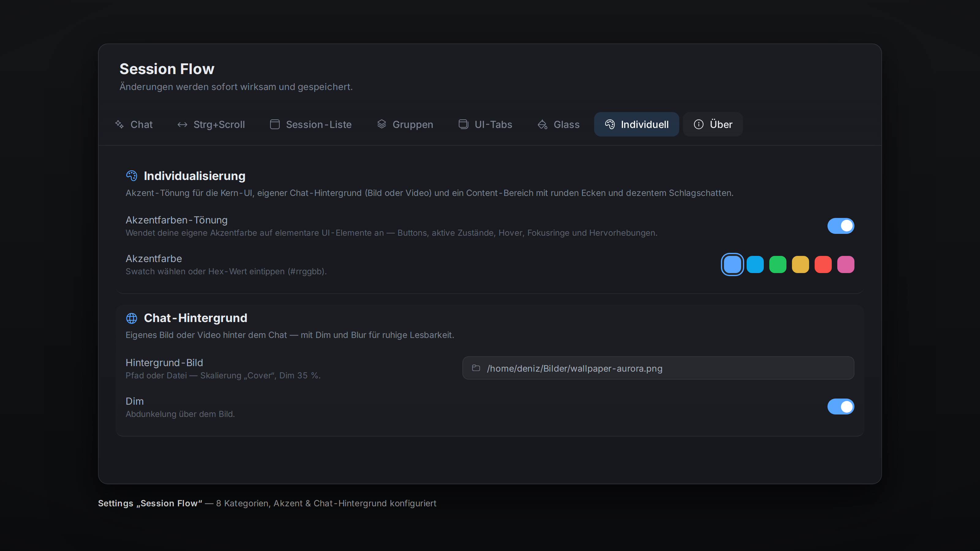Click the Session Flow title

(x=167, y=69)
